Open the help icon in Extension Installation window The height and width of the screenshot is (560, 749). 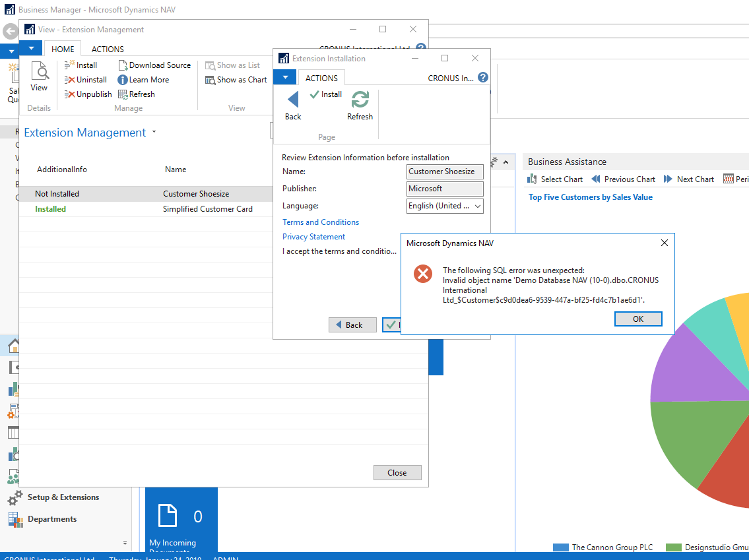click(483, 77)
